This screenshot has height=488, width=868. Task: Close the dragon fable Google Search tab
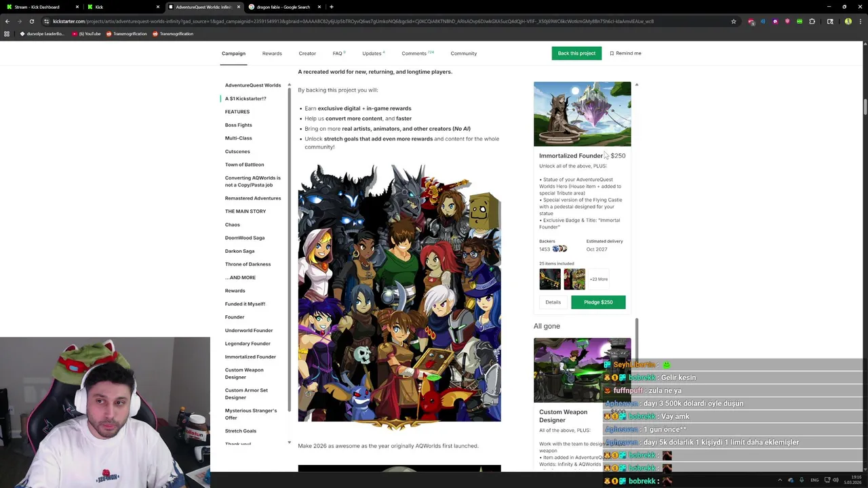tap(320, 7)
